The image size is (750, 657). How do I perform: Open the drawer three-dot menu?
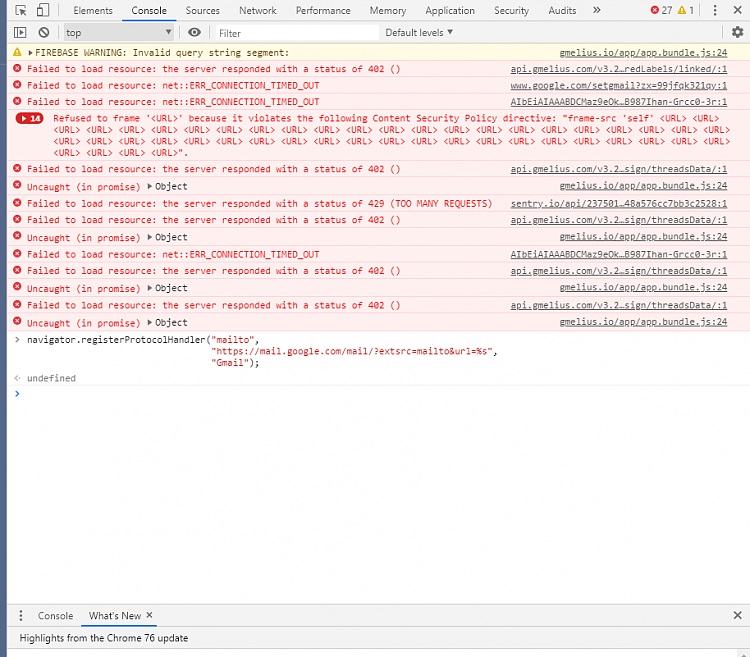coord(20,616)
